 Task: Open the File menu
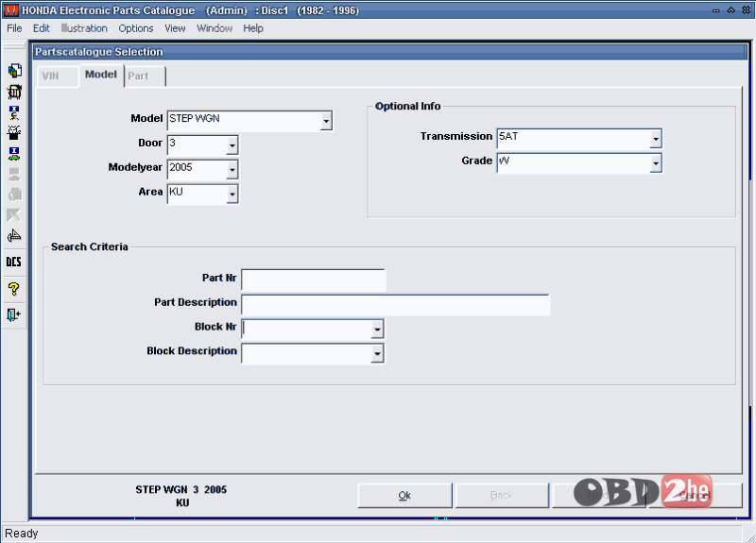click(14, 28)
